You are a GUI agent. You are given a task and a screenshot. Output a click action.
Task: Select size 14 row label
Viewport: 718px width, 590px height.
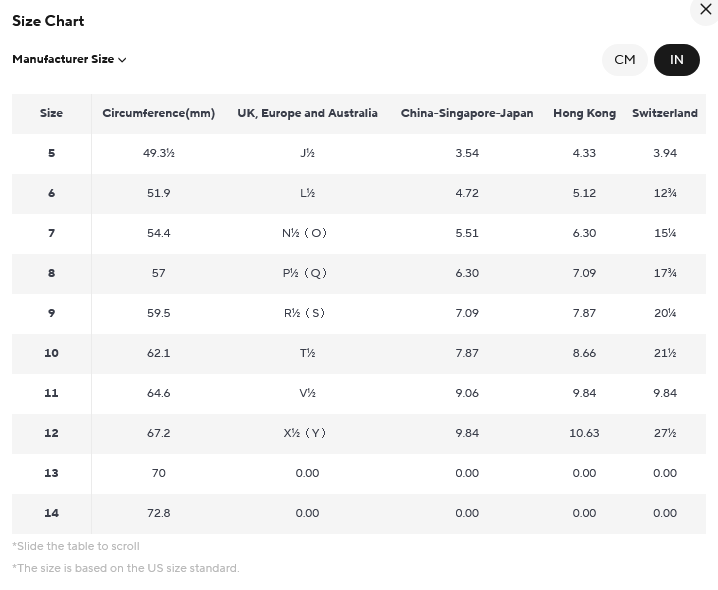coord(51,513)
